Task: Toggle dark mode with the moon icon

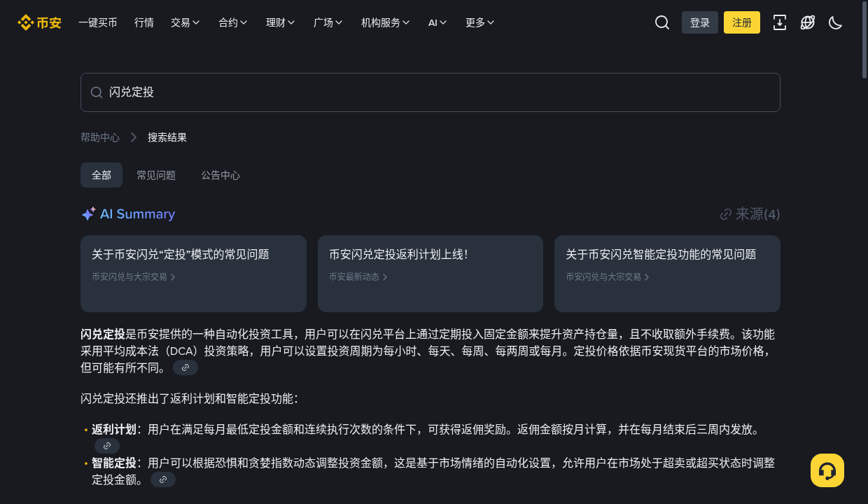Action: click(x=835, y=22)
